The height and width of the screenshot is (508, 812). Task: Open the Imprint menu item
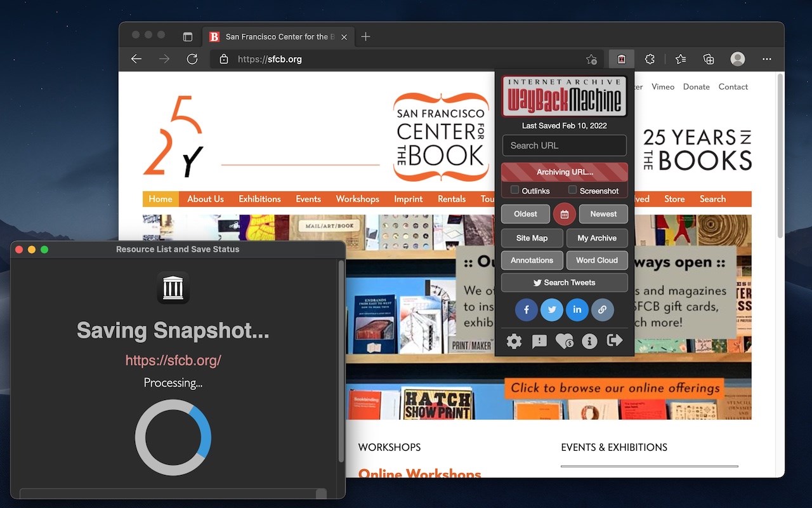(409, 199)
